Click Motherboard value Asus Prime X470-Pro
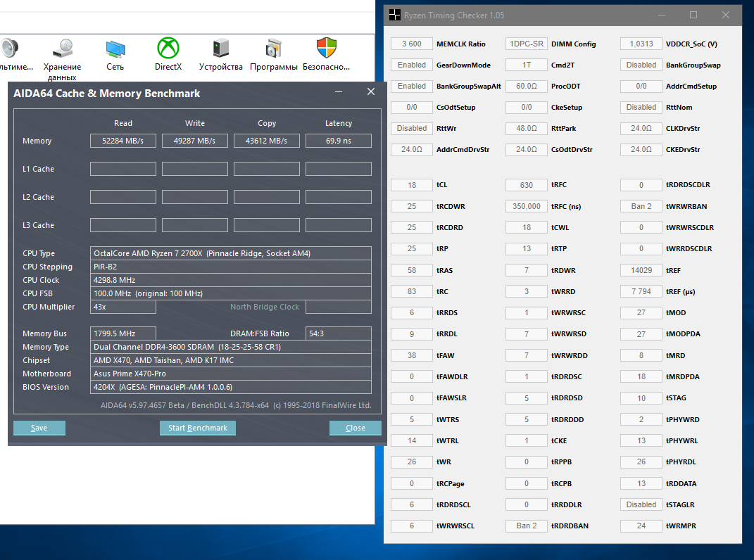 (x=231, y=374)
